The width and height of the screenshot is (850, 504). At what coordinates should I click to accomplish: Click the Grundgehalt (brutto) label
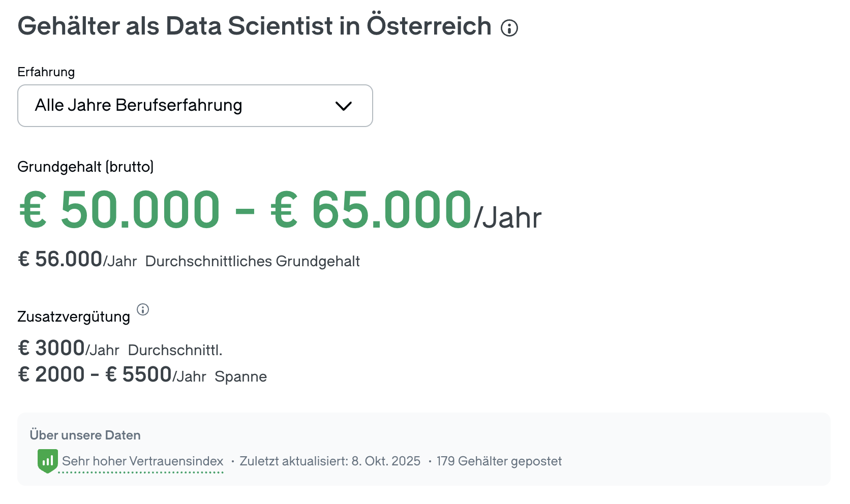[85, 167]
